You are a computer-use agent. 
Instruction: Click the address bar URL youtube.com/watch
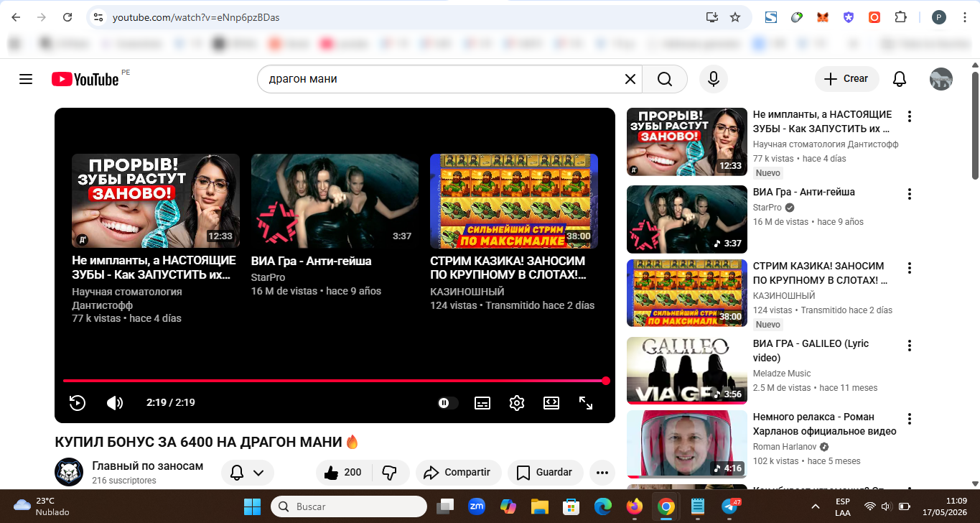coord(196,17)
